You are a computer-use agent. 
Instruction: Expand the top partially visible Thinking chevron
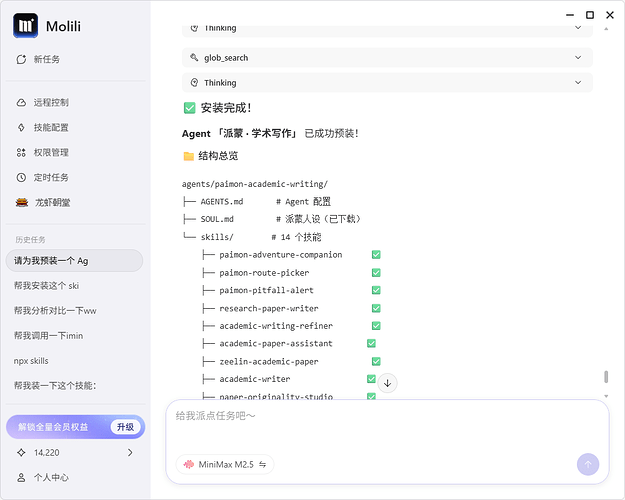(578, 28)
